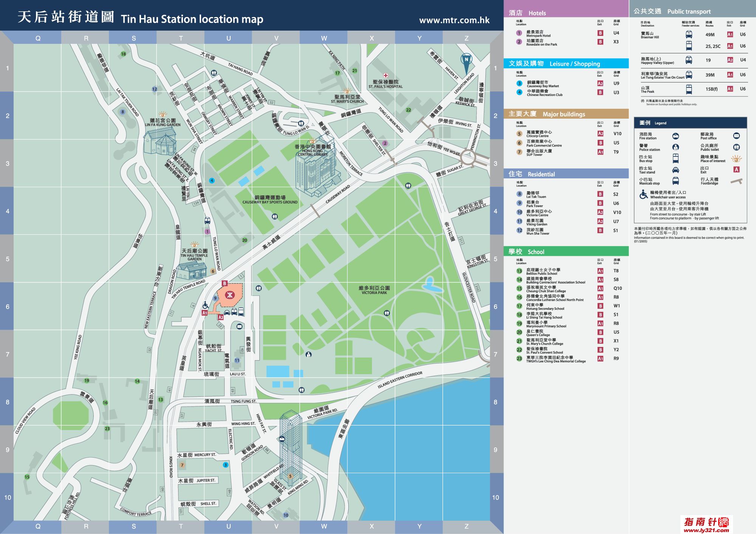Click the Metropark Hotel entry in Hotels list
The height and width of the screenshot is (534, 756).
pos(538,34)
